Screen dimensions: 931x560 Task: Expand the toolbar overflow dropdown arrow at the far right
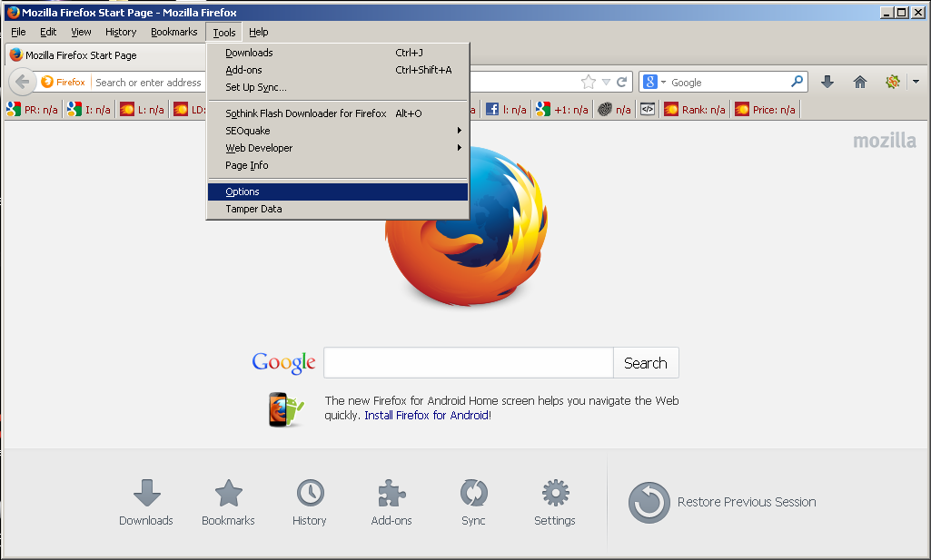click(x=916, y=82)
